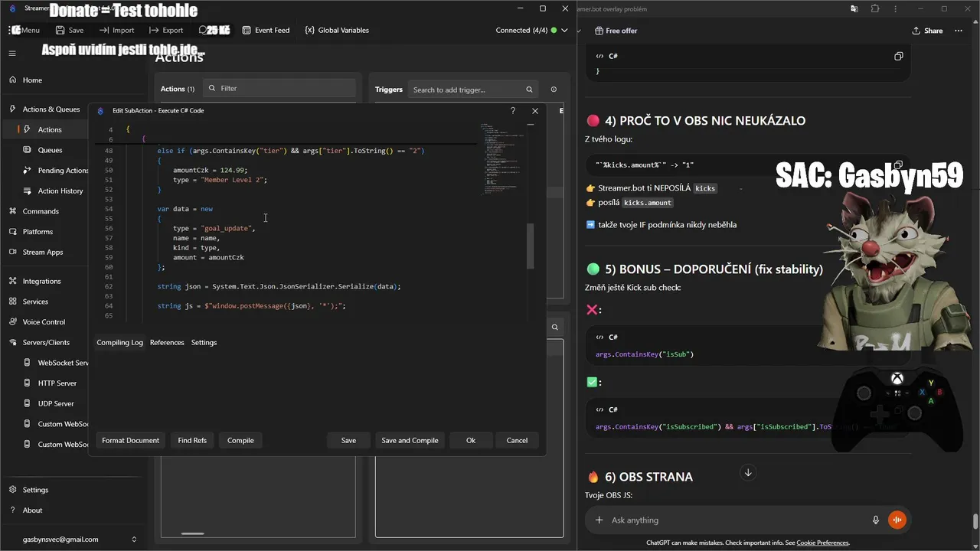Click the UDP Server icon
The width and height of the screenshot is (980, 551).
28,404
